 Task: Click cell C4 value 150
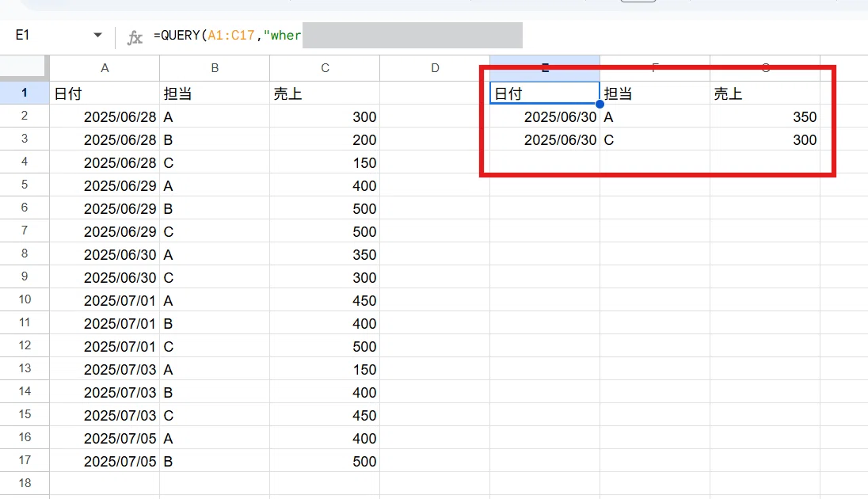tap(325, 163)
